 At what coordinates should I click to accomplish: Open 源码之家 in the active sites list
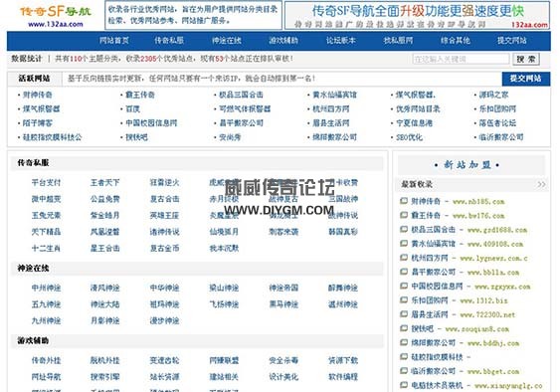coord(493,95)
